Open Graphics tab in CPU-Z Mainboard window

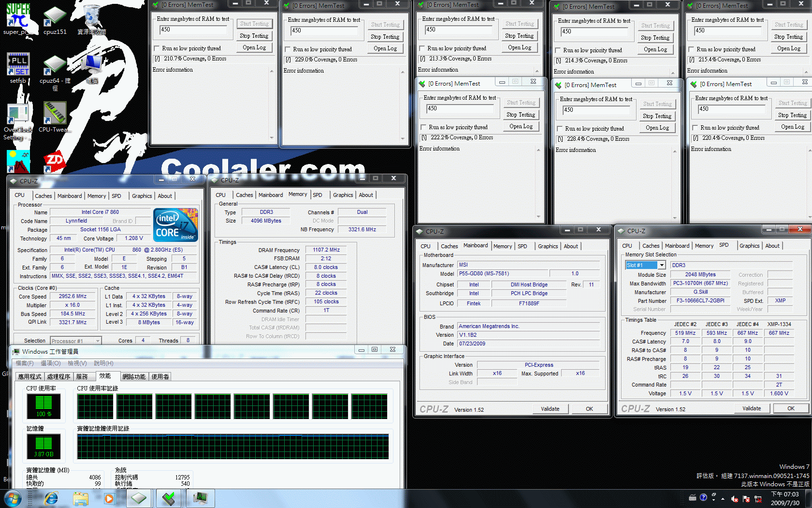(548, 246)
